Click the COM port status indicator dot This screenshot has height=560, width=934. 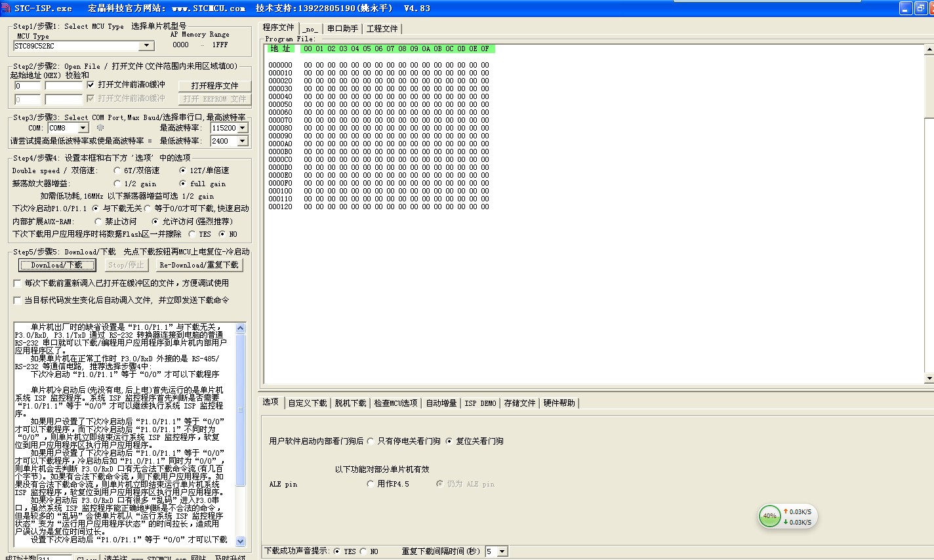pos(100,128)
